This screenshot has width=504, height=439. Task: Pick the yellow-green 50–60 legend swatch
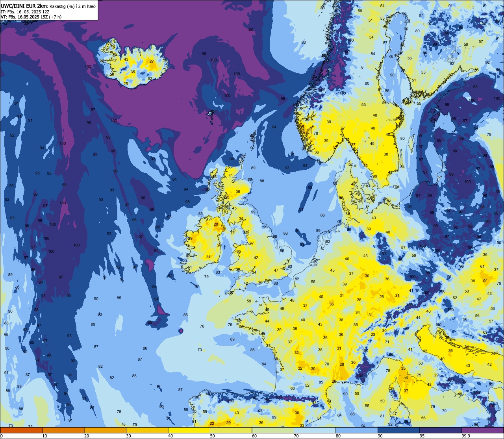coord(231,430)
